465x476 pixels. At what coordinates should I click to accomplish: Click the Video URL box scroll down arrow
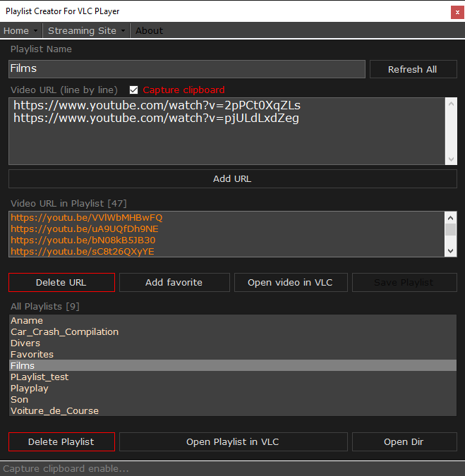click(451, 159)
